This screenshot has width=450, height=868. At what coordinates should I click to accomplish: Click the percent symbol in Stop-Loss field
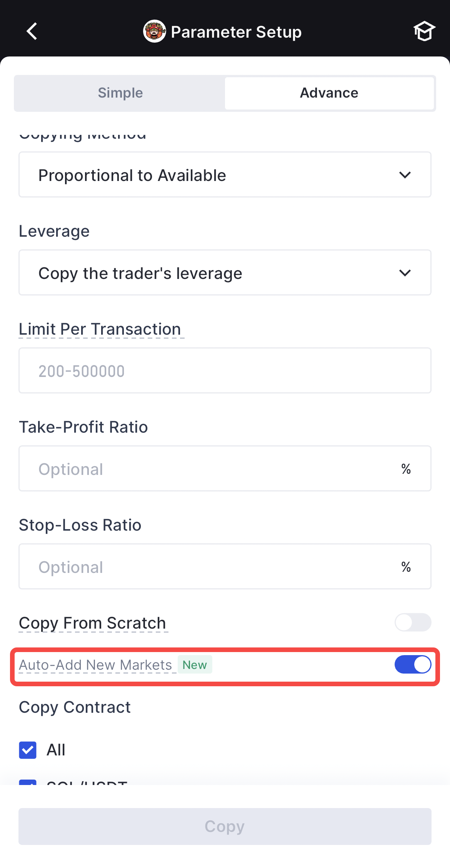[x=406, y=567]
